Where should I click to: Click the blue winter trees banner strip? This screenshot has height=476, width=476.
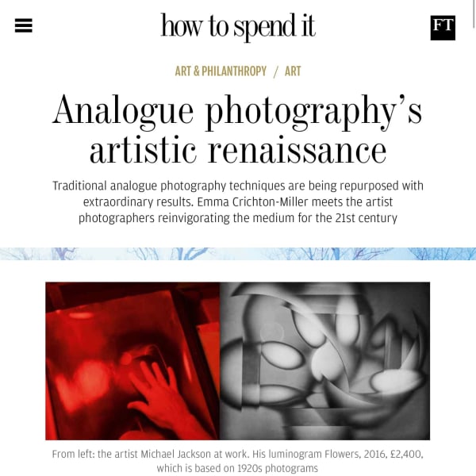click(x=238, y=254)
